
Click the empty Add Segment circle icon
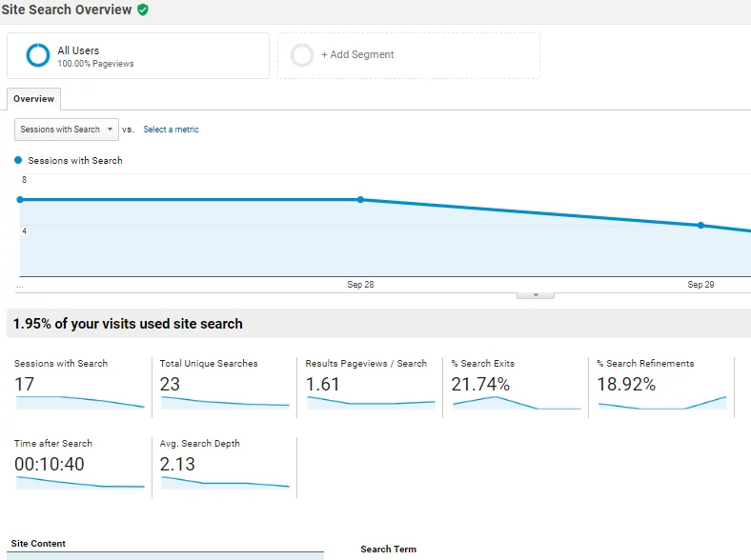click(302, 55)
